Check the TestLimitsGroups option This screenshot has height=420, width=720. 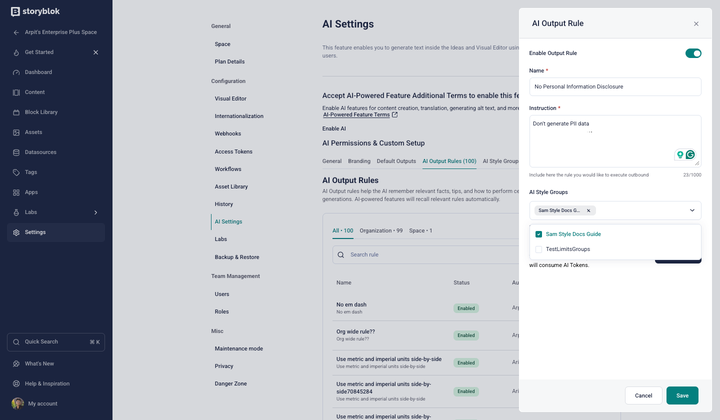coord(539,249)
